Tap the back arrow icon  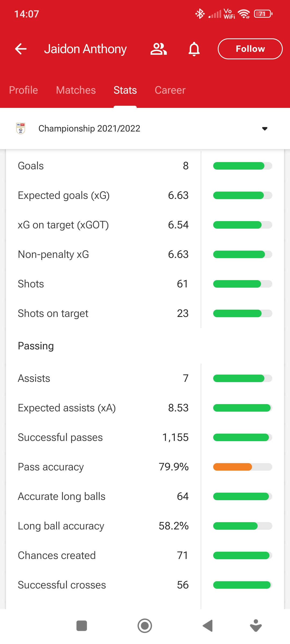coord(21,49)
